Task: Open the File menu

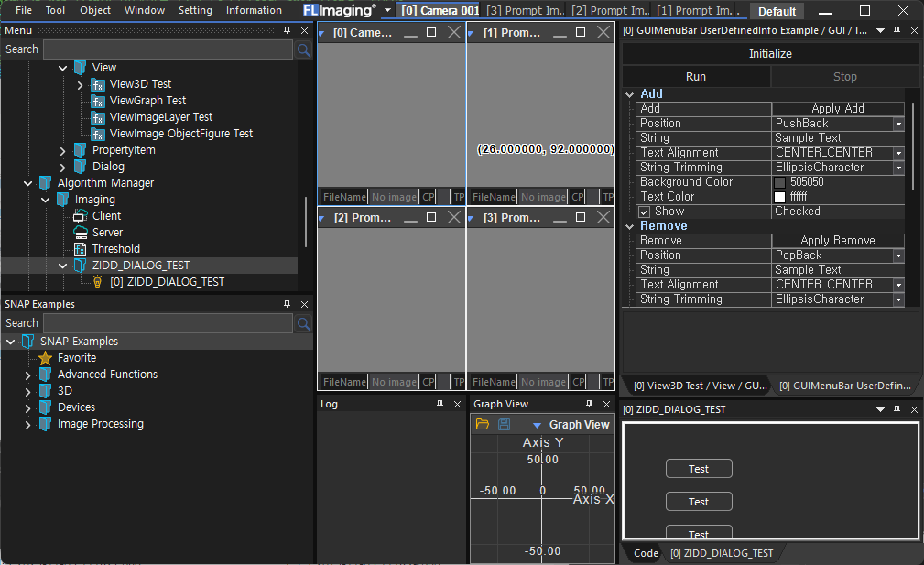Action: [24, 10]
